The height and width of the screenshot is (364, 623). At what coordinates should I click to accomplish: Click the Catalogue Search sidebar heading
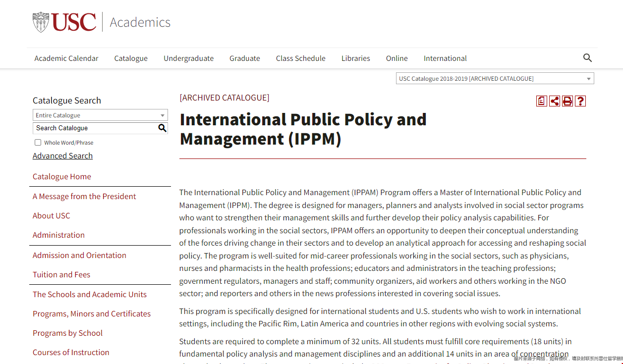pos(67,101)
